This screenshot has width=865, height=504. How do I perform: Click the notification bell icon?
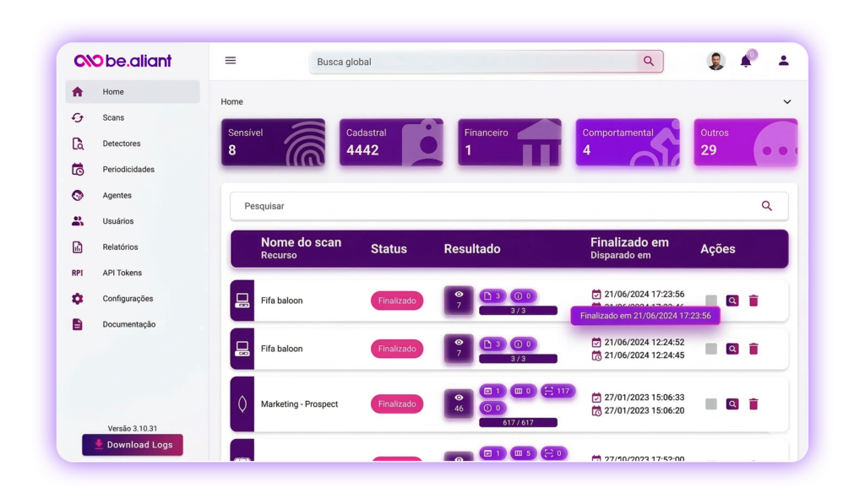tap(746, 61)
